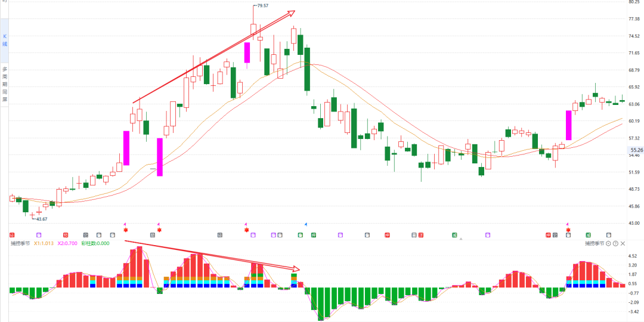Click the 捕捞季节 label beside the help icon
Screen dimensions: 644x322
click(x=595, y=243)
